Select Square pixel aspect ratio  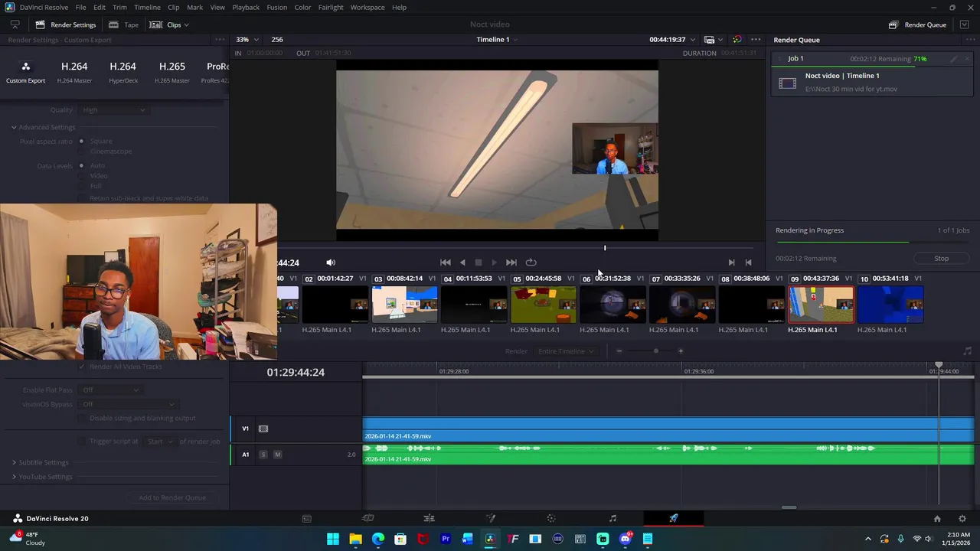pos(81,142)
